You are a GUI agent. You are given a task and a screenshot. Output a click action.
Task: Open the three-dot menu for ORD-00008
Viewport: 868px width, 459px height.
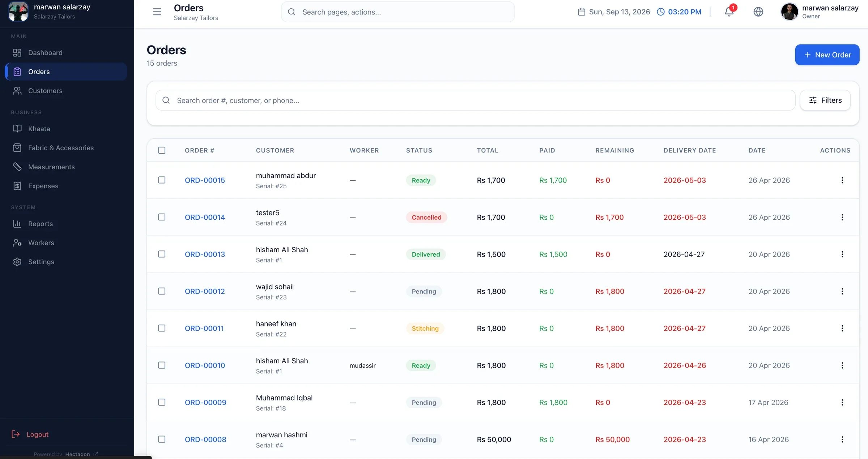842,439
